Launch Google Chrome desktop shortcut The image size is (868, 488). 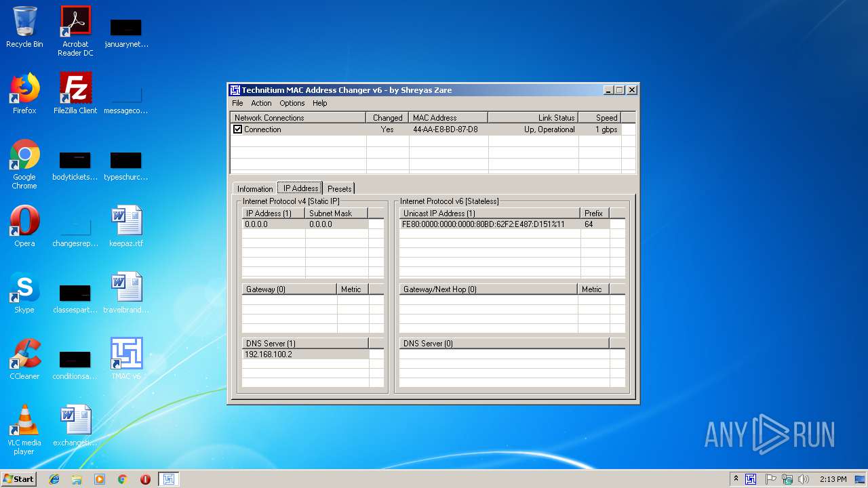tap(24, 164)
